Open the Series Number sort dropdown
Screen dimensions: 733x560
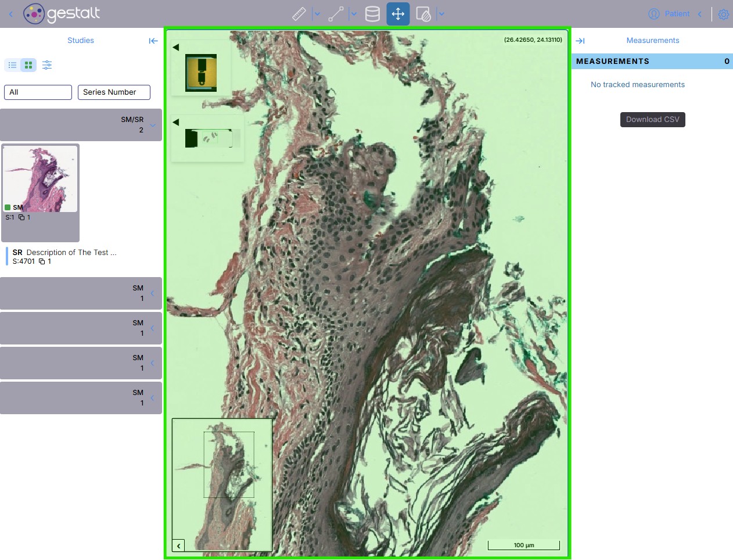pyautogui.click(x=114, y=92)
